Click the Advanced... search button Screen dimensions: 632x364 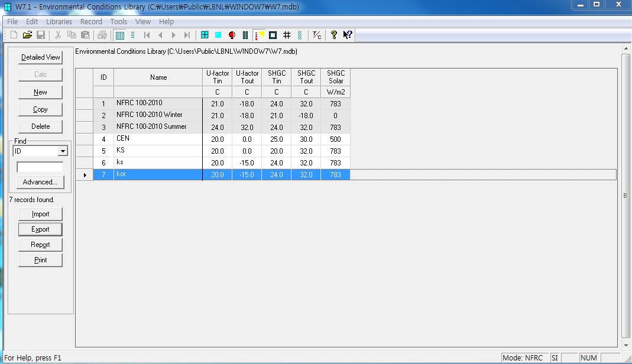click(x=40, y=182)
